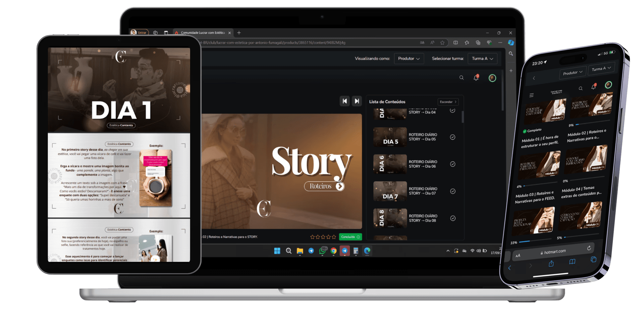Close the Comunidade Lucrar com Estética tab
This screenshot has height=318, width=644.
coord(229,33)
